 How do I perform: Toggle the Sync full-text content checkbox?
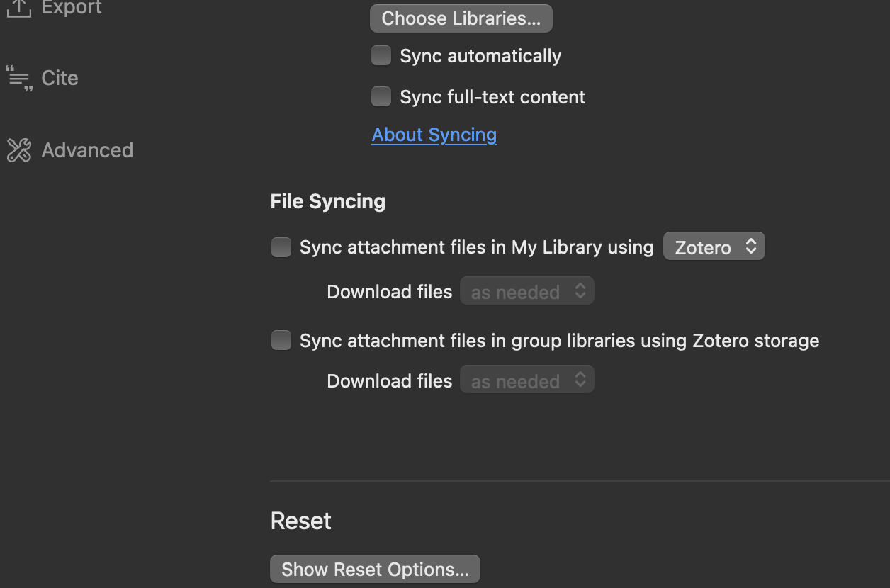tap(381, 96)
